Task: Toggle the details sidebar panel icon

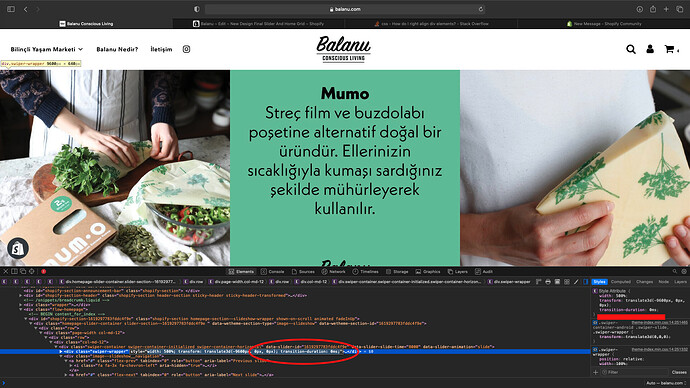Action: 585,282
